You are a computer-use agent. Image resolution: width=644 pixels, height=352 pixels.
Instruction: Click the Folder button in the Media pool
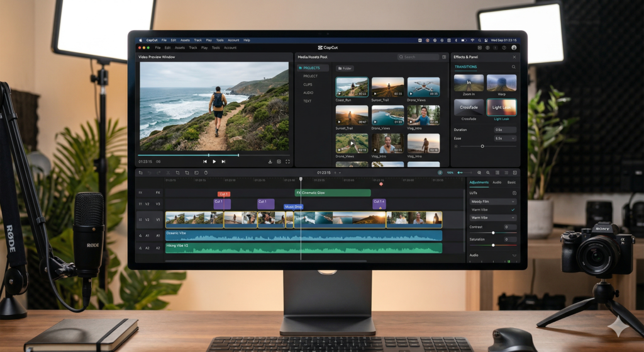point(345,68)
